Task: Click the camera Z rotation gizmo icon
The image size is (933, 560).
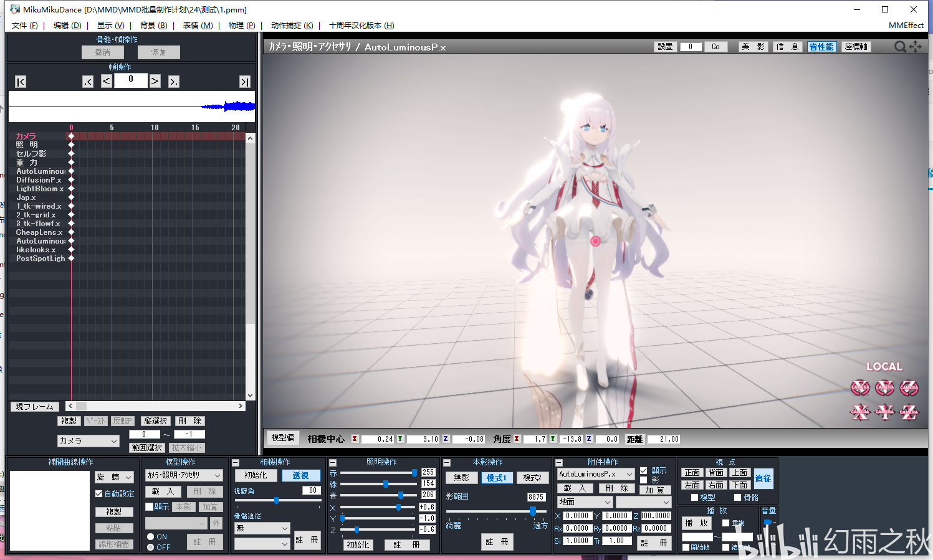Action: pyautogui.click(x=909, y=387)
